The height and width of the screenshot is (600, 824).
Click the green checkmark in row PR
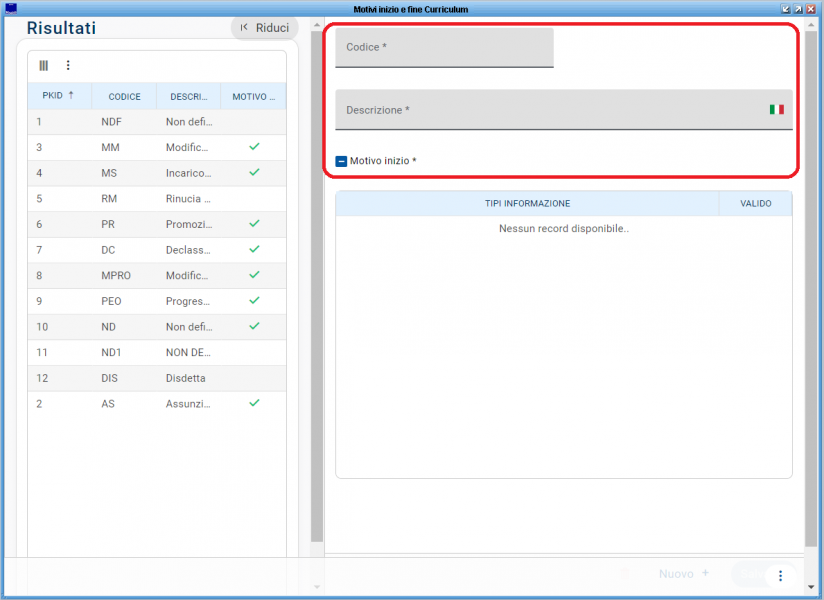pos(254,223)
